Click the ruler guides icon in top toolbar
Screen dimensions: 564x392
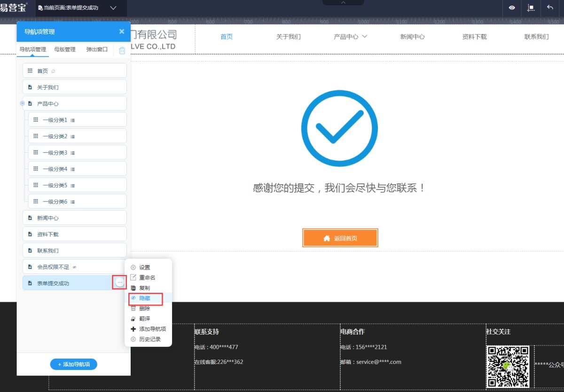click(x=531, y=8)
